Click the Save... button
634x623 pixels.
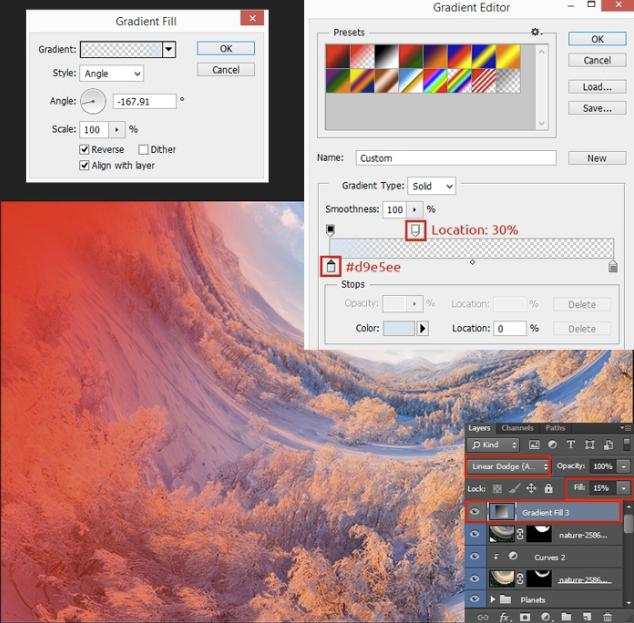pyautogui.click(x=597, y=108)
